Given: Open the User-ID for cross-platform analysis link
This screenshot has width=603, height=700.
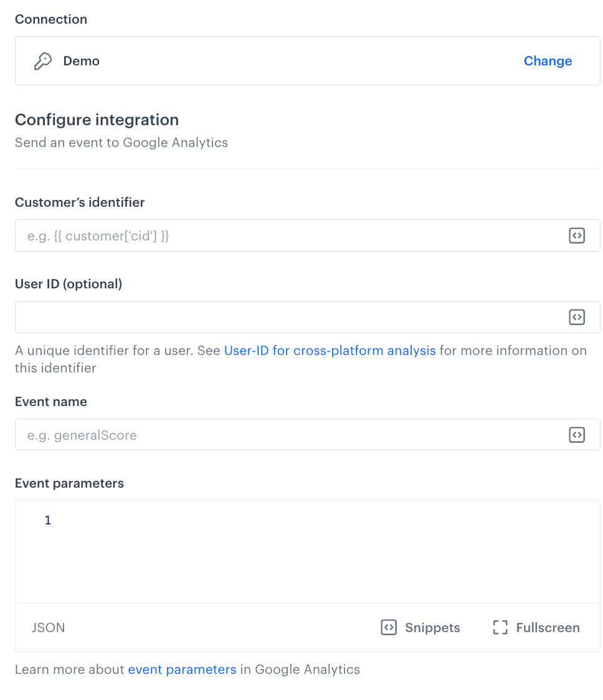Looking at the screenshot, I should pos(329,350).
